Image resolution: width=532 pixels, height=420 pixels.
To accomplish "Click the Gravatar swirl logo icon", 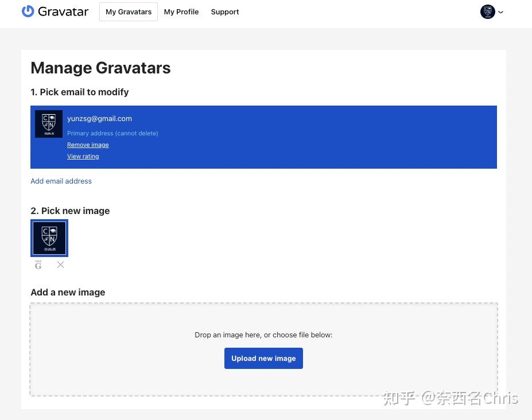I will click(x=28, y=11).
